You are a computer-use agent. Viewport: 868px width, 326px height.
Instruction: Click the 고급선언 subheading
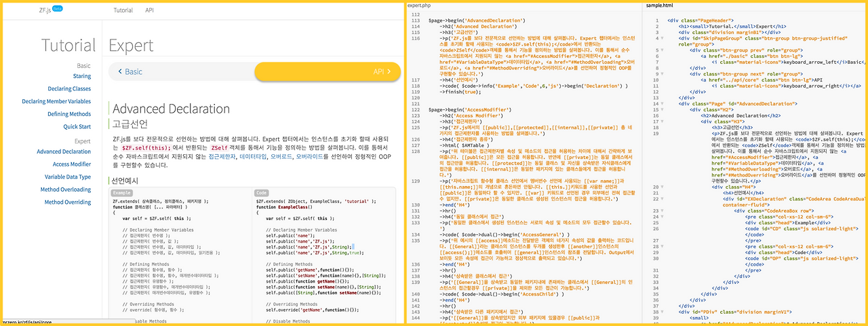[x=130, y=124]
